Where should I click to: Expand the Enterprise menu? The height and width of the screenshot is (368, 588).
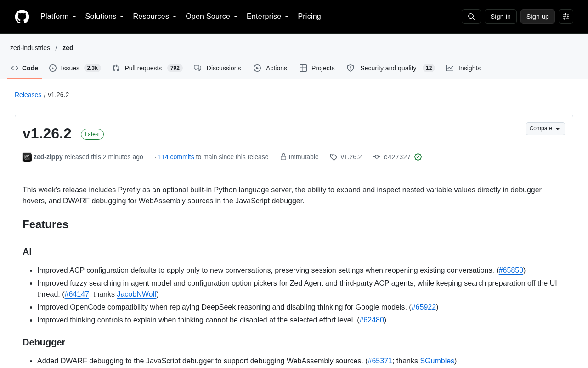[268, 17]
